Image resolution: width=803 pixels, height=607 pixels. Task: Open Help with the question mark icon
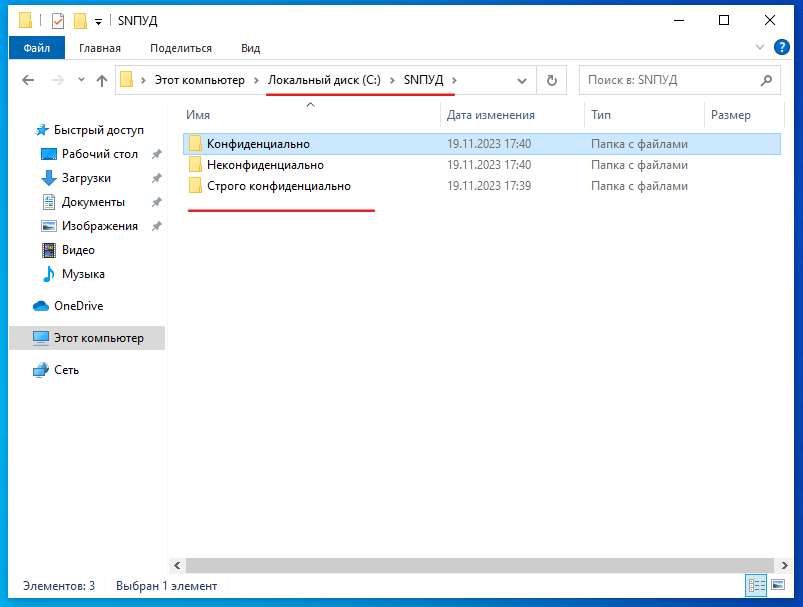click(x=781, y=47)
